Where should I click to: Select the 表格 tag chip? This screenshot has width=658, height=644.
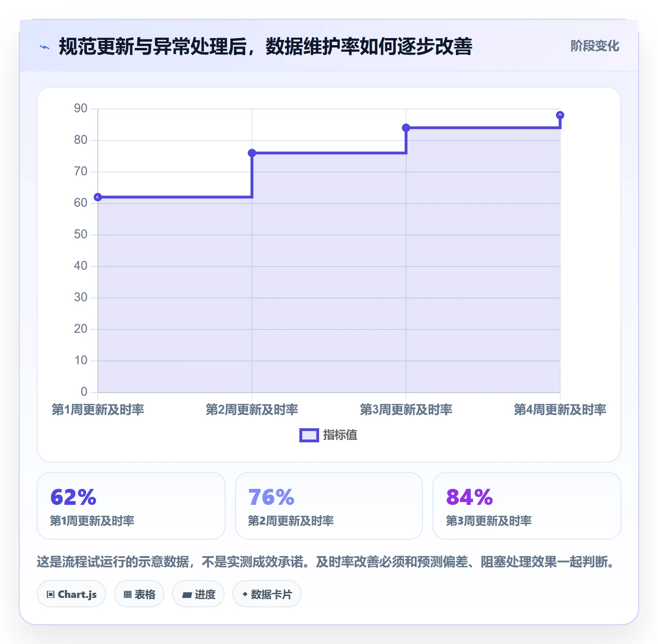139,594
